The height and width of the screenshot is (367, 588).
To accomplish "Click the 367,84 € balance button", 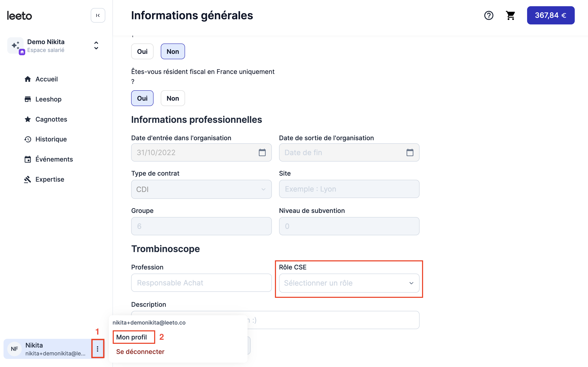I will click(551, 15).
